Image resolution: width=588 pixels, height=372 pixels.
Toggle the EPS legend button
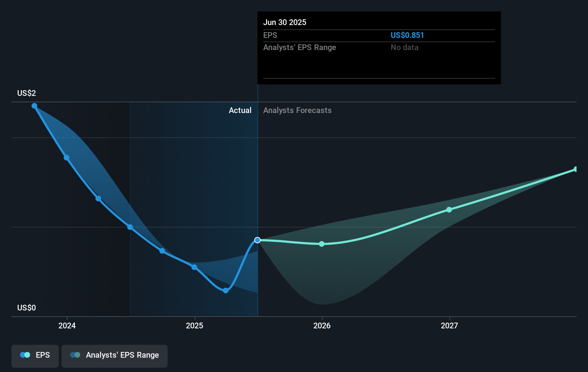(x=35, y=356)
